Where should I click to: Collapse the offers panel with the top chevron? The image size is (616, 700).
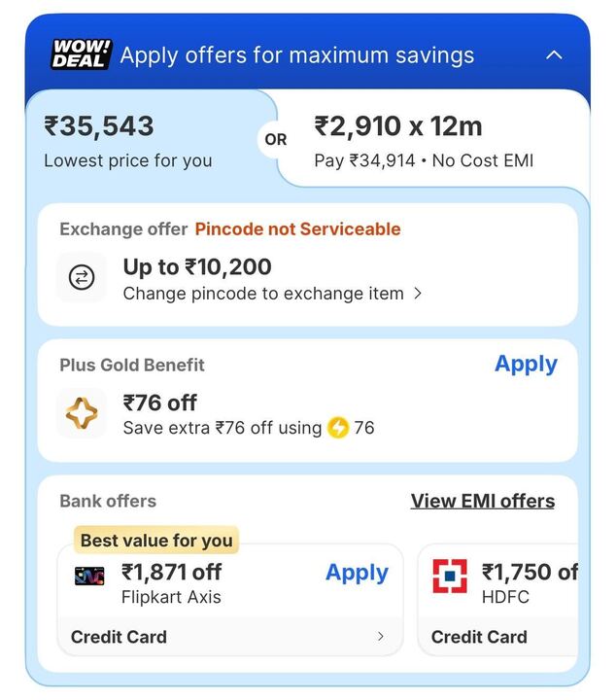pyautogui.click(x=554, y=55)
